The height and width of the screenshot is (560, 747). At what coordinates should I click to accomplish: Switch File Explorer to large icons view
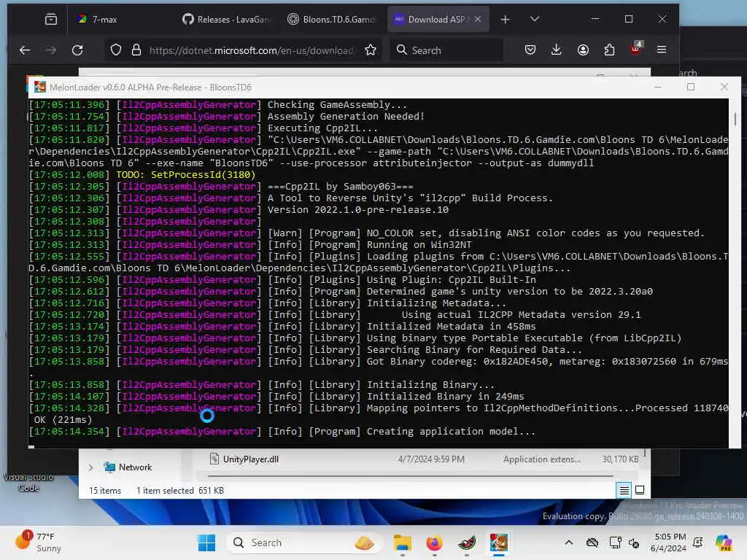640,490
